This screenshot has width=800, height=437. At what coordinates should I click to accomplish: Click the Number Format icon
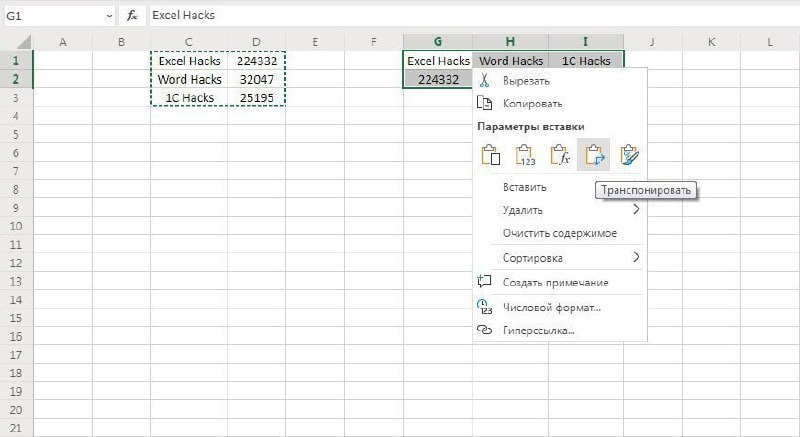coord(484,306)
